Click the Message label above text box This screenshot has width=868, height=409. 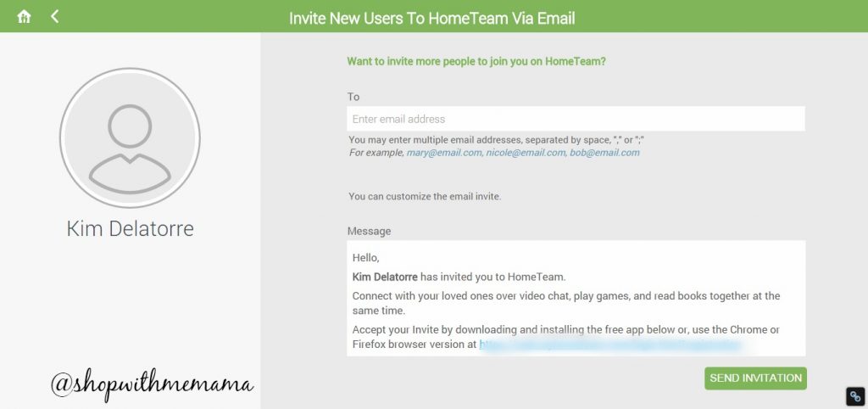pyautogui.click(x=369, y=231)
